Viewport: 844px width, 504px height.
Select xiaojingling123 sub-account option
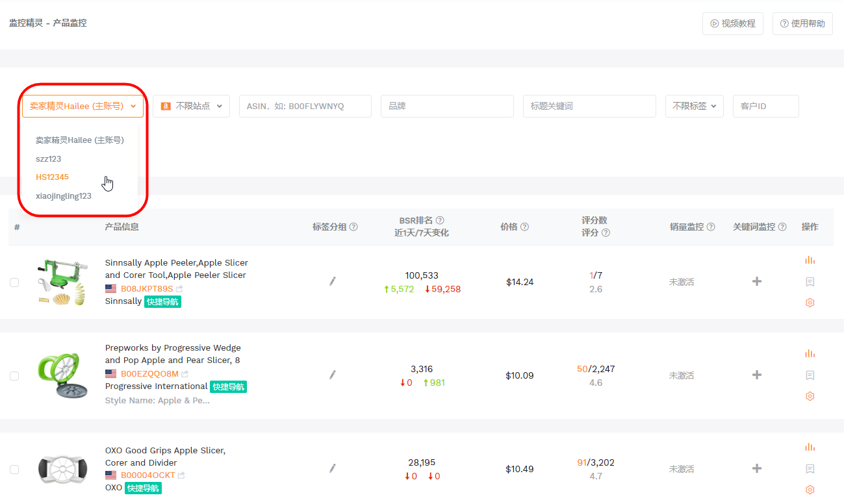click(64, 196)
